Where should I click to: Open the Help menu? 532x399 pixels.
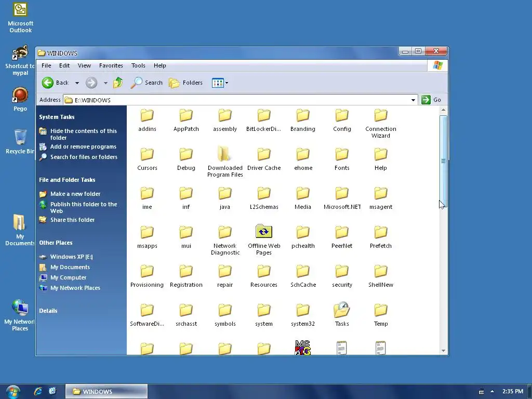[160, 65]
